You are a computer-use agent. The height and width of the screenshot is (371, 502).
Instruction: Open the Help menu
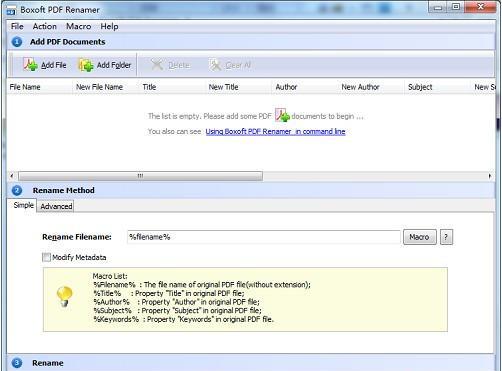pos(109,26)
